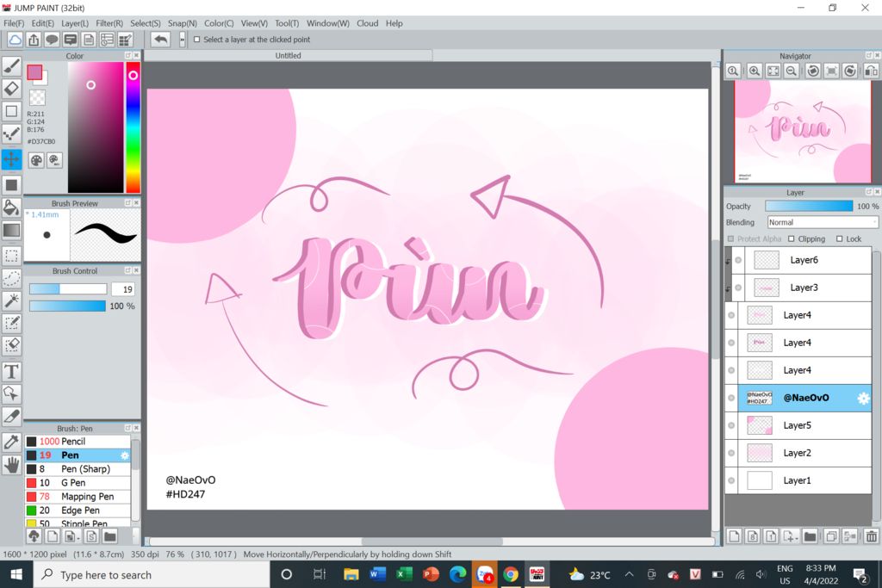Open the cloud icon in top toolbar

click(x=16, y=40)
